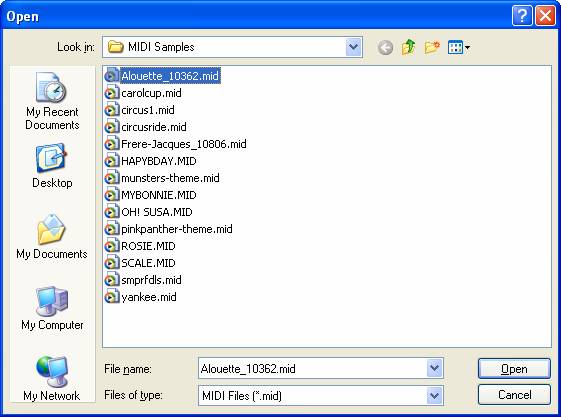Go to My Computer location

click(x=52, y=308)
